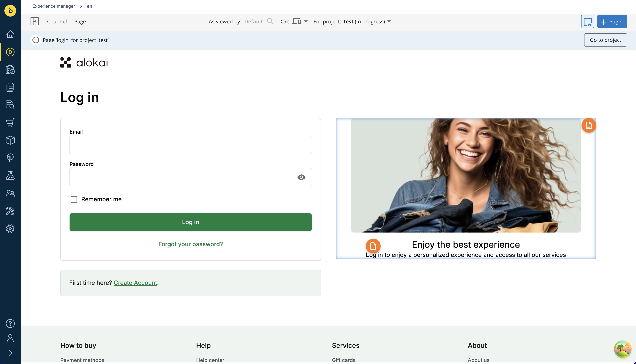Image resolution: width=636 pixels, height=364 pixels.
Task: Open the document search icon in the sidebar
Action: [x=10, y=105]
